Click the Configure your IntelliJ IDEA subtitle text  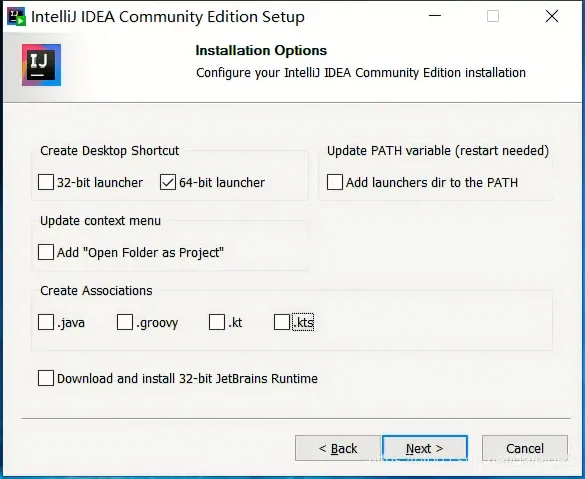click(361, 73)
